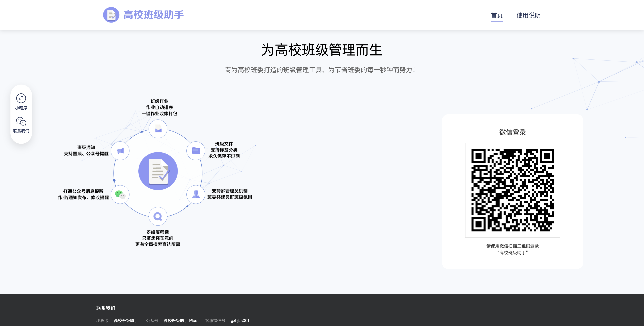Click the 联系我们 chat bubble icon in sidebar
Screen dimensions: 644x326
[x=21, y=121]
